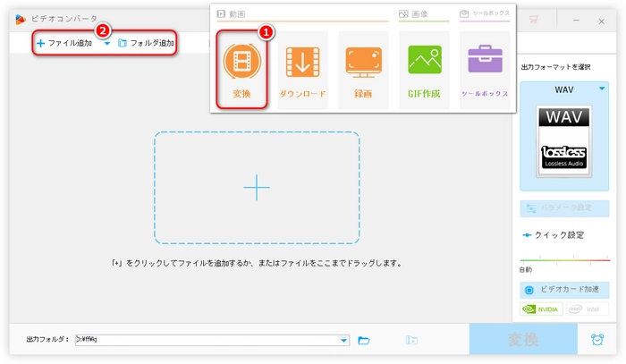The height and width of the screenshot is (364, 626).
Task: Expand the WAV output format dropdown arrow
Action: click(x=601, y=89)
